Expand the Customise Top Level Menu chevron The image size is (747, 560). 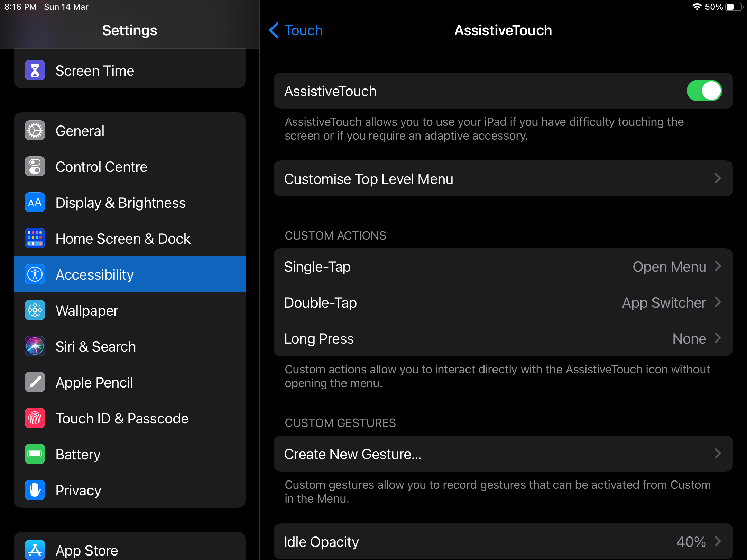point(718,179)
